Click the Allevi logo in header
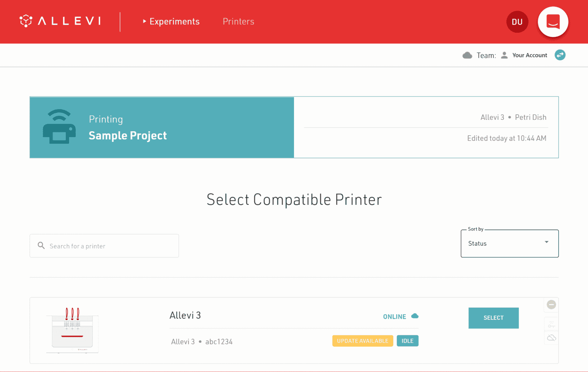 (x=60, y=21)
